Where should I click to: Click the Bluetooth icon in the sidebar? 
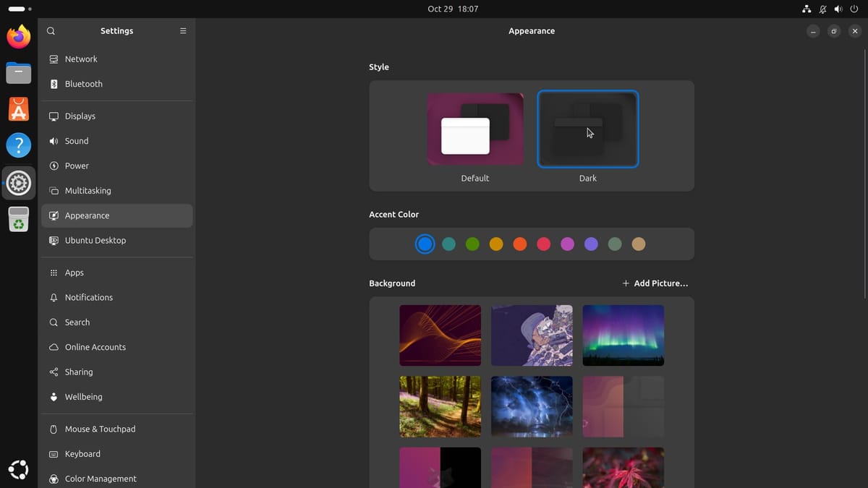(54, 84)
